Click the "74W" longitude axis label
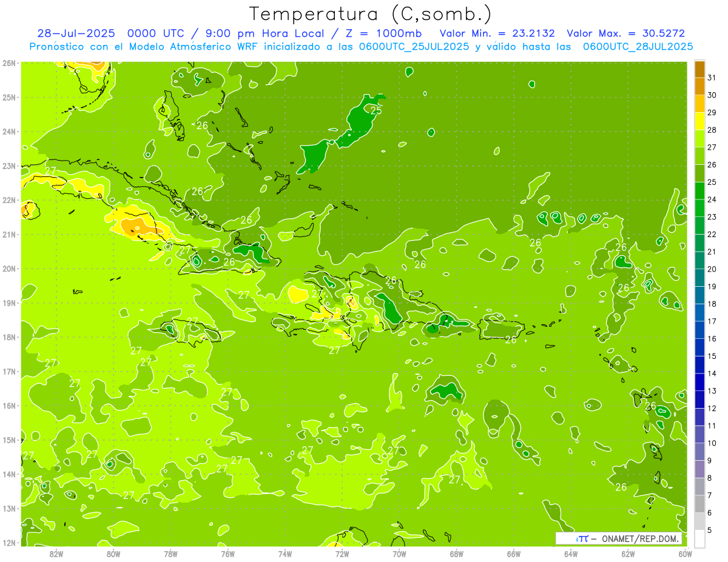Image resolution: width=728 pixels, height=562 pixels. pos(285,553)
